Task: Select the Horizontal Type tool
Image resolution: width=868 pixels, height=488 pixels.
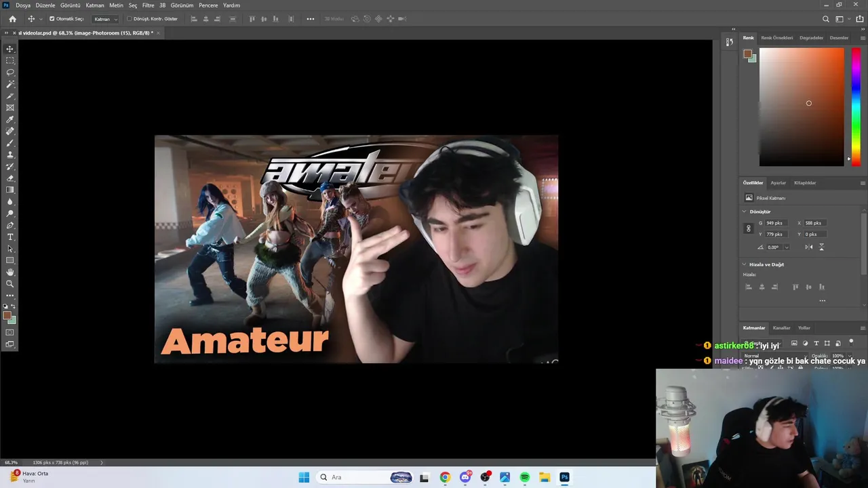Action: [x=10, y=237]
